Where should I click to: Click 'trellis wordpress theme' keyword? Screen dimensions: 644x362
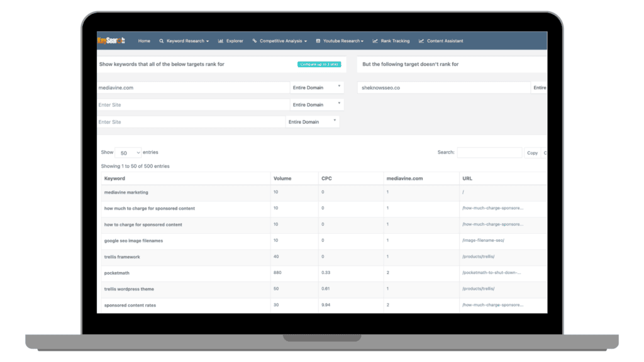(x=129, y=289)
